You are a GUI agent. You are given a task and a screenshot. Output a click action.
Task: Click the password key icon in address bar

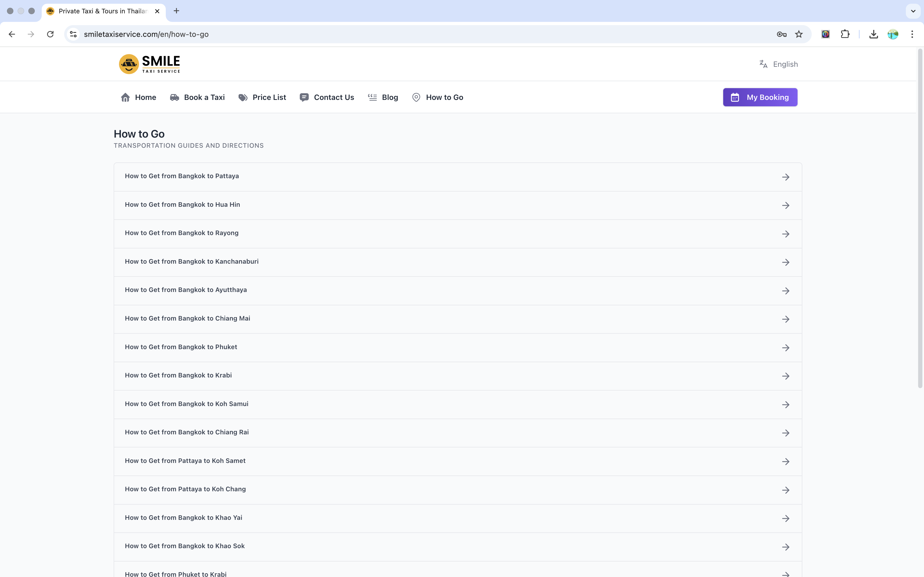tap(781, 34)
